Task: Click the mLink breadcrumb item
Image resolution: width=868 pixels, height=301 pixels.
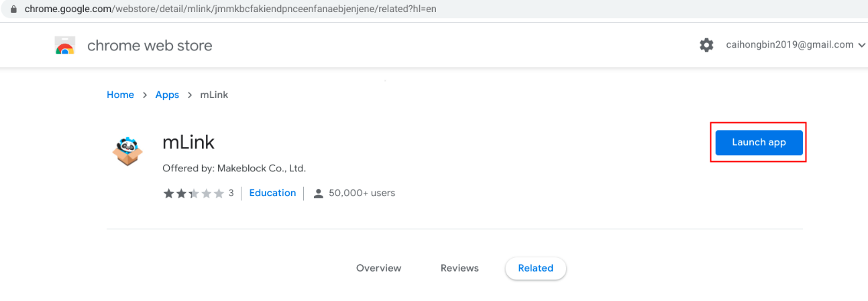Action: click(214, 95)
